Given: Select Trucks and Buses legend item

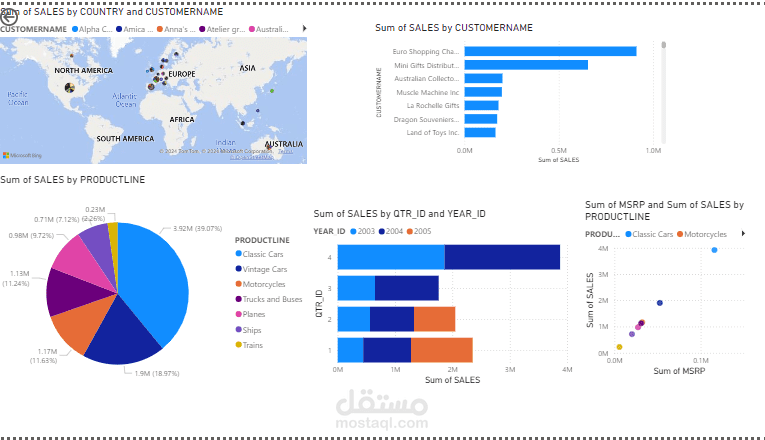Looking at the screenshot, I should pos(269,300).
